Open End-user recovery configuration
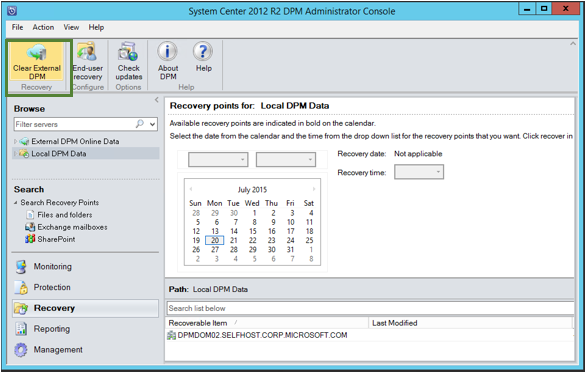This screenshot has width=587, height=376. pos(88,62)
